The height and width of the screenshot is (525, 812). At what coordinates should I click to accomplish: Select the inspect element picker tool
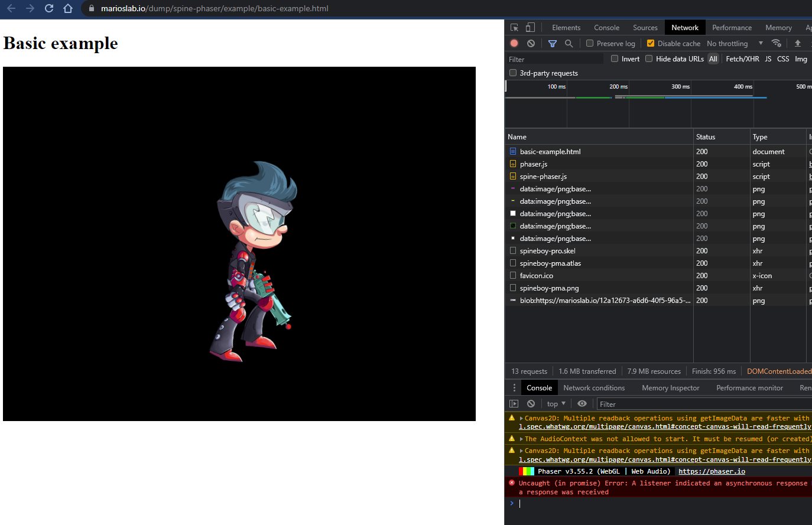pyautogui.click(x=515, y=27)
